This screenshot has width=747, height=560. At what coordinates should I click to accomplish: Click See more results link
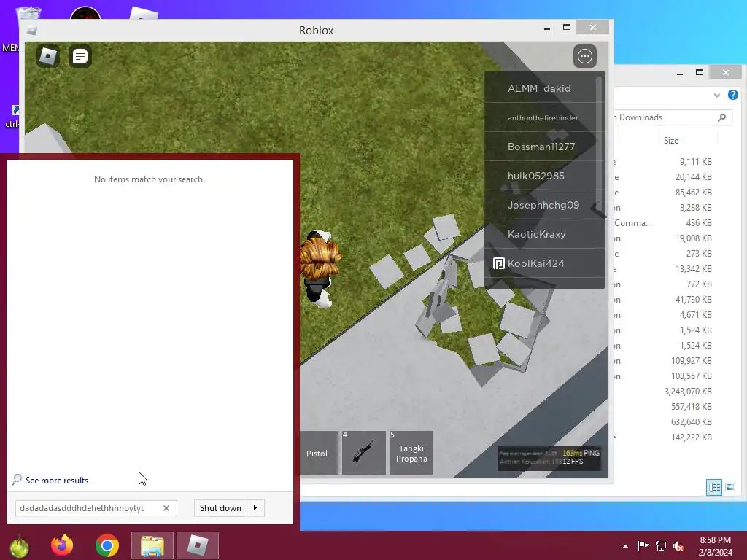pyautogui.click(x=57, y=481)
